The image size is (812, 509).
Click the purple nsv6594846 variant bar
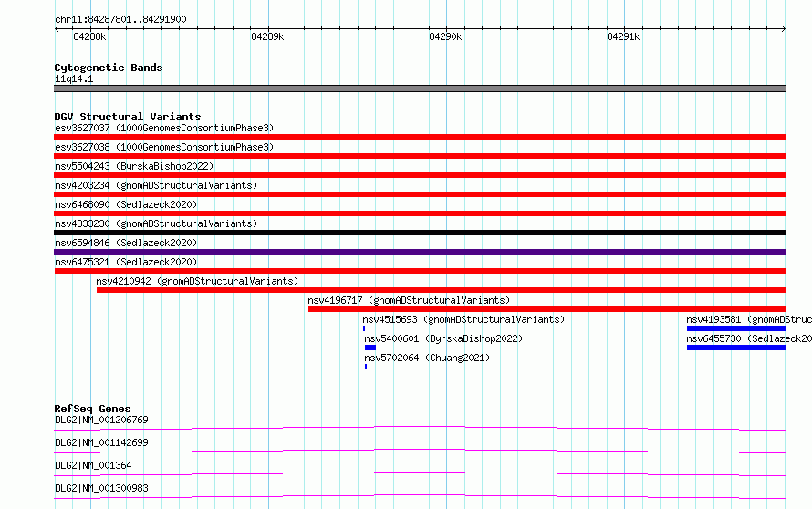(420, 252)
